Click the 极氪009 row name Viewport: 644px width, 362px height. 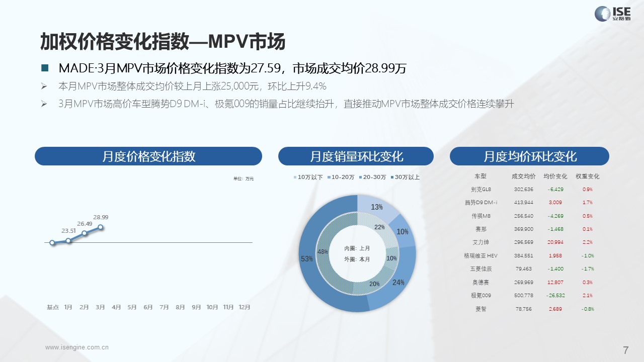(x=480, y=296)
